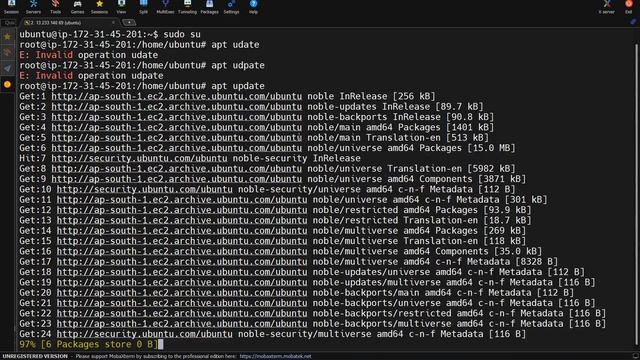640x360 pixels.
Task: Open the Get:17 archive URL
Action: tap(182, 262)
